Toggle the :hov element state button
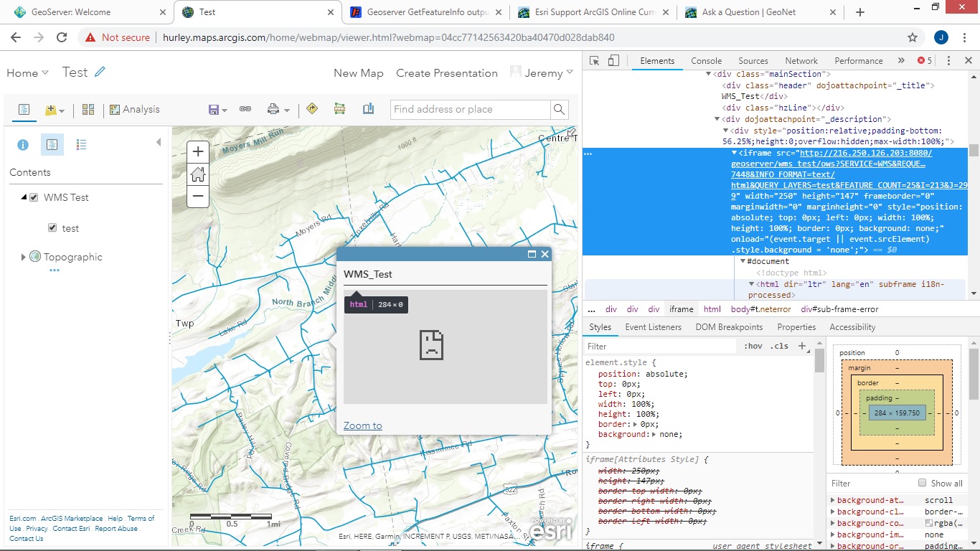 click(753, 346)
